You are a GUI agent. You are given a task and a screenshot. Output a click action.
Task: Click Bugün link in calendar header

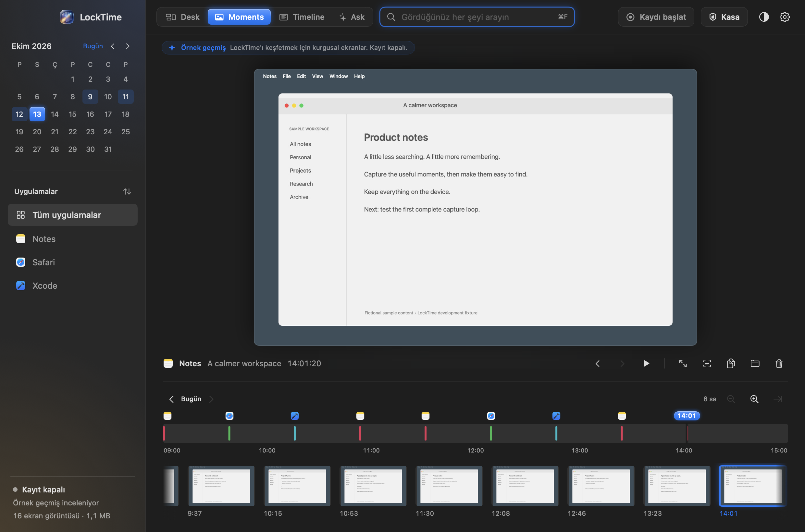[x=93, y=46]
